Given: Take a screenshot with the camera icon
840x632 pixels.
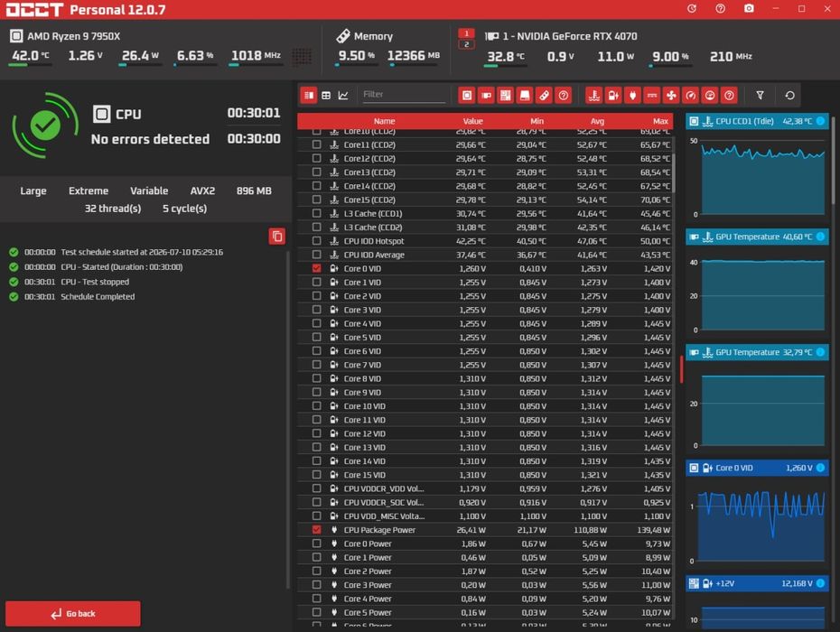Looking at the screenshot, I should pyautogui.click(x=749, y=8).
